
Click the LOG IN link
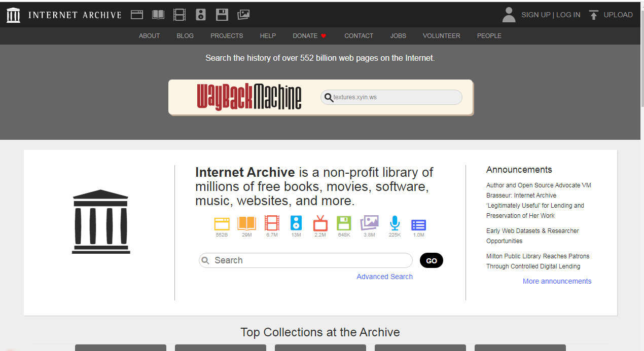568,15
